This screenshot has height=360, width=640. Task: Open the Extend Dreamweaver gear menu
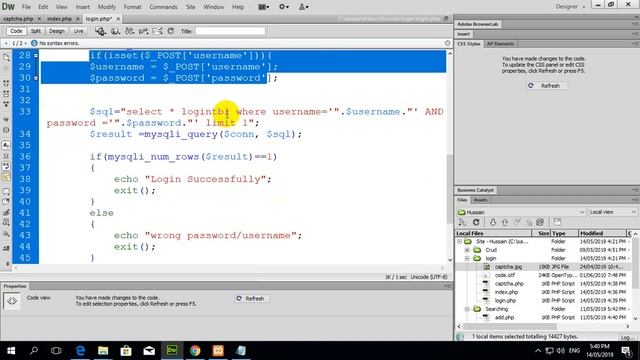tap(284, 7)
